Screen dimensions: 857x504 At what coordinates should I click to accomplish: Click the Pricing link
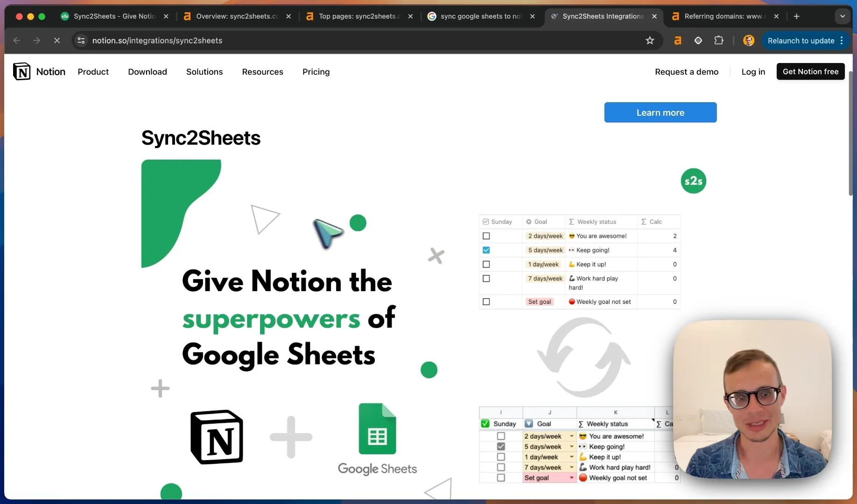(316, 71)
